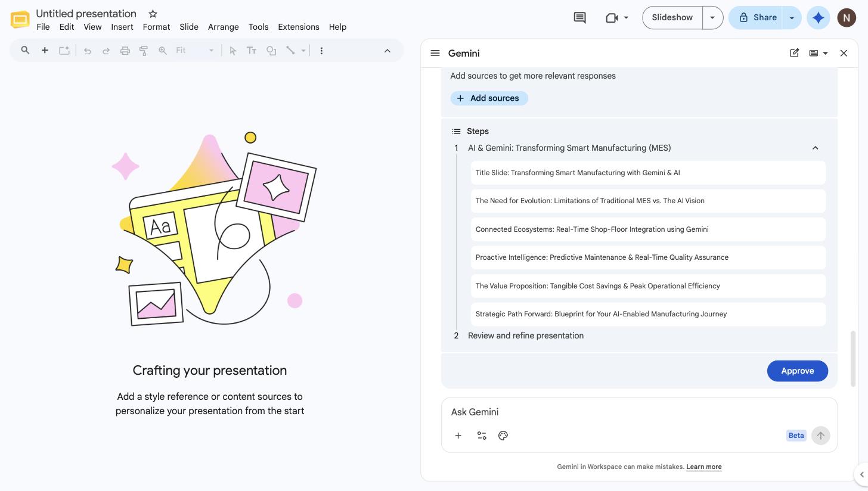Open the Gemini panel view dropdown

pos(819,53)
